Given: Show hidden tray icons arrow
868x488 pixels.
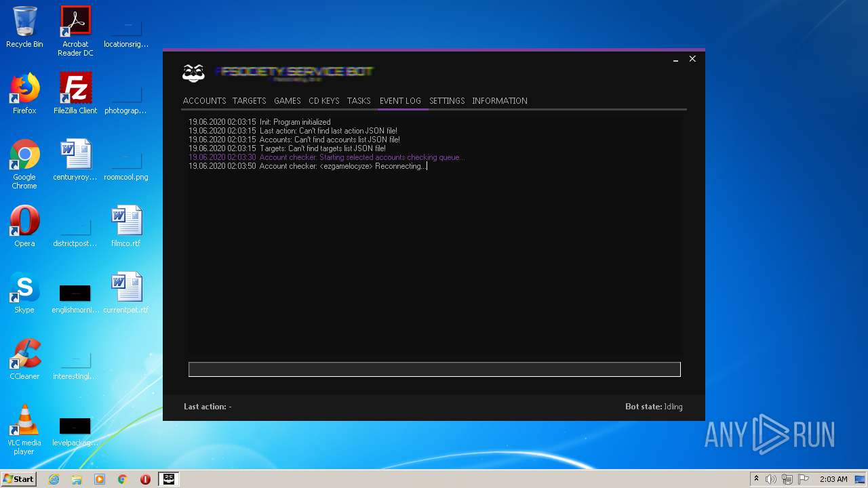Looking at the screenshot, I should tap(756, 479).
